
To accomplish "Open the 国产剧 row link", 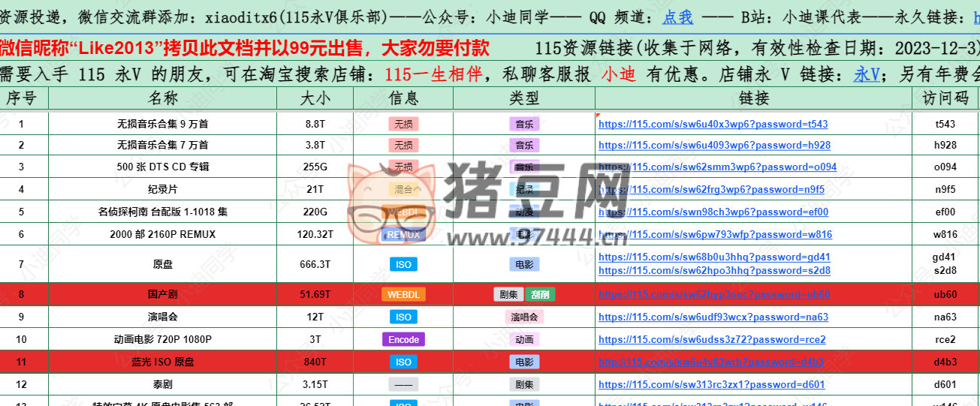I will 714,295.
